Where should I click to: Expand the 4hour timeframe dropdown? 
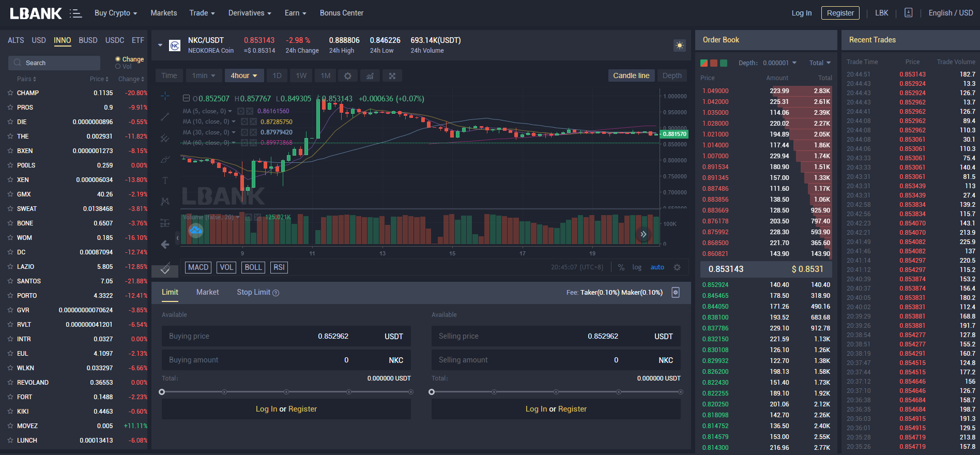[244, 76]
